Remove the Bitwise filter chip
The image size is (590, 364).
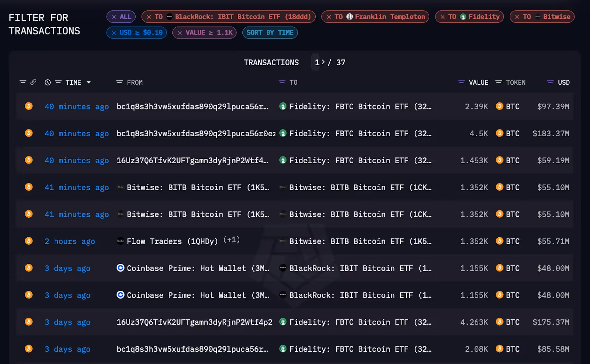click(x=517, y=17)
